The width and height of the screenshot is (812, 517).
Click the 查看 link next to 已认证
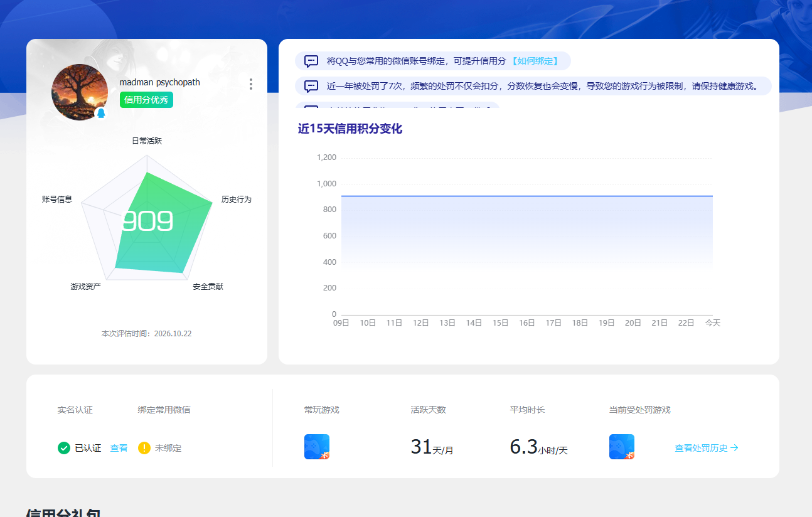[x=119, y=448]
